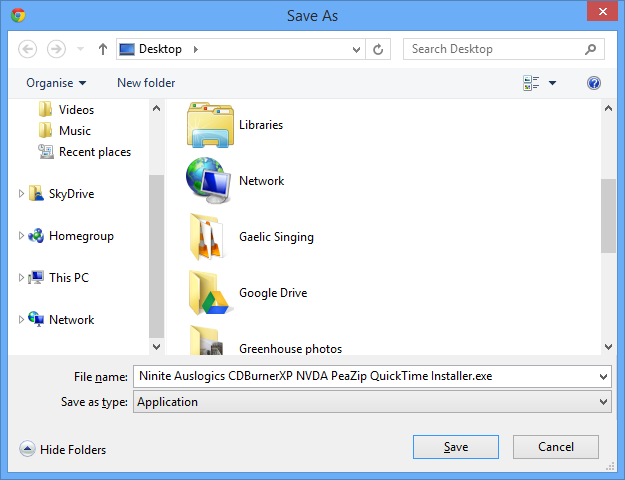Expand the SkyDrive tree node
This screenshot has height=480, width=625.
(x=21, y=193)
